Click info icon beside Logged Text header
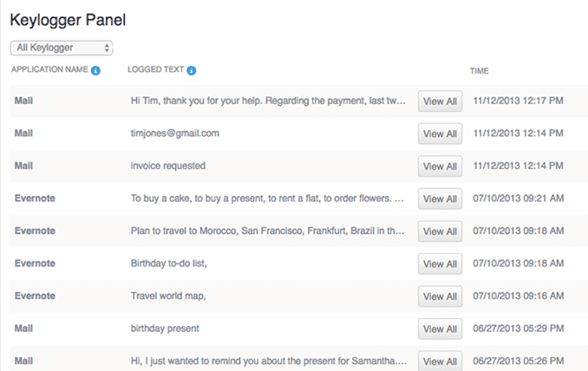588x371 pixels. 192,70
